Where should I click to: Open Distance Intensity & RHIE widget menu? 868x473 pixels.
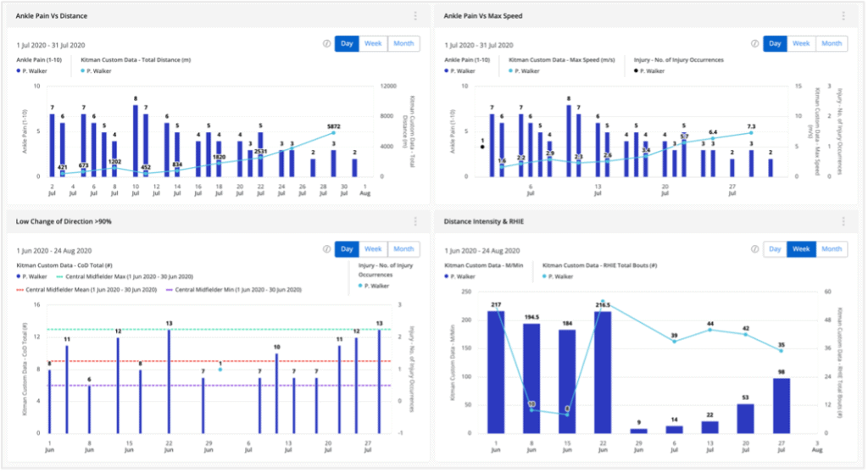click(x=843, y=221)
